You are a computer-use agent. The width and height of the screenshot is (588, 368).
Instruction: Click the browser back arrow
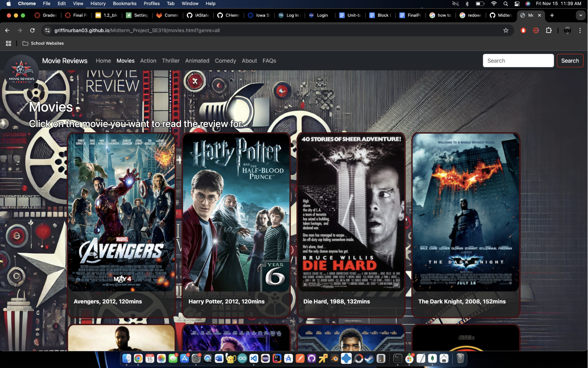tap(7, 30)
